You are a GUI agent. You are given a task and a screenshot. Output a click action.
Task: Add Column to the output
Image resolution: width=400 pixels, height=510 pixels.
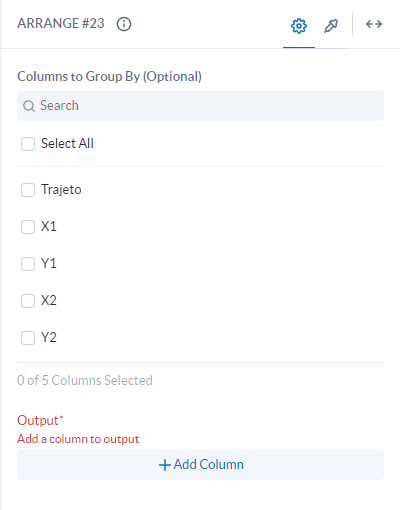(x=200, y=465)
